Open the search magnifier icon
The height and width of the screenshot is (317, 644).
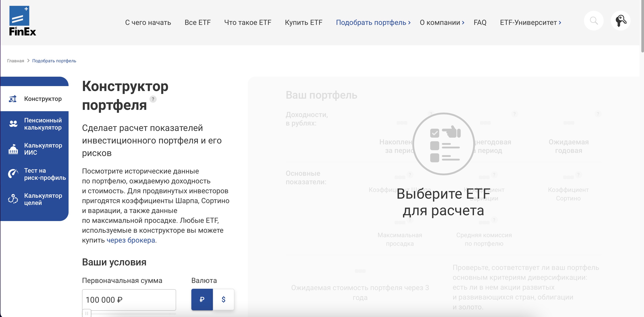[594, 21]
